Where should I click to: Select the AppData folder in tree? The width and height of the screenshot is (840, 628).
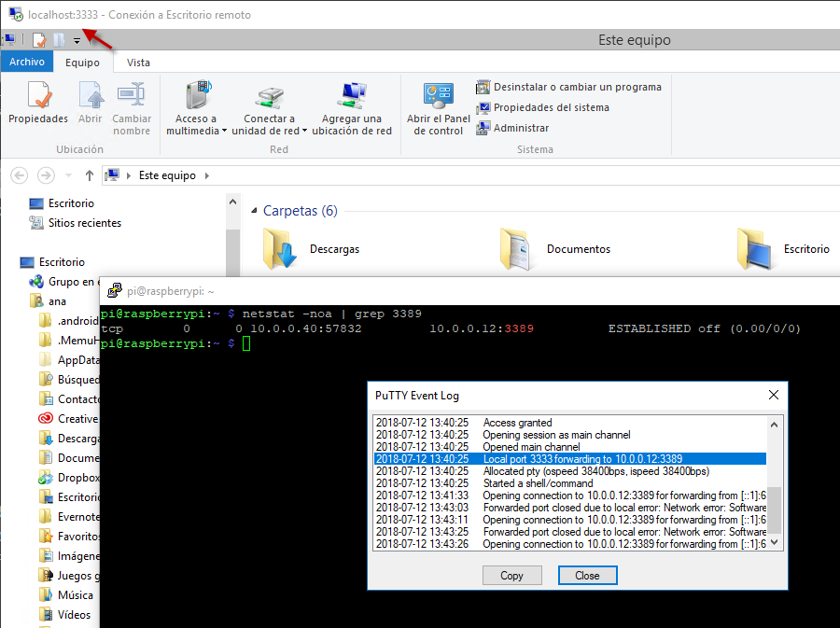(x=69, y=360)
